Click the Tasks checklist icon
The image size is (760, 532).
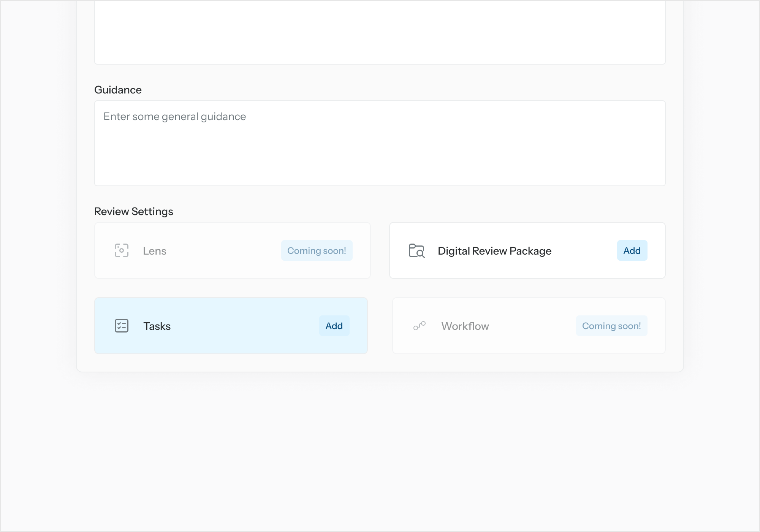click(x=122, y=326)
